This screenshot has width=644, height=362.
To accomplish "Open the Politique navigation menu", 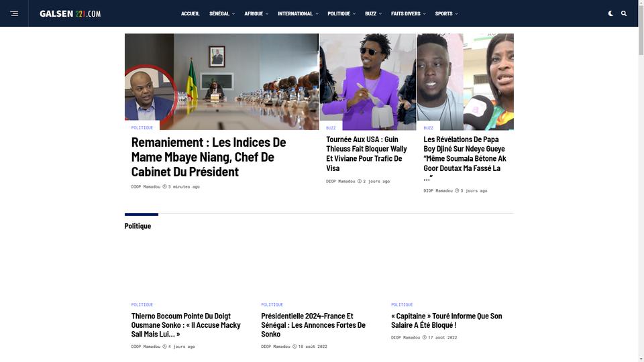I will pos(341,13).
